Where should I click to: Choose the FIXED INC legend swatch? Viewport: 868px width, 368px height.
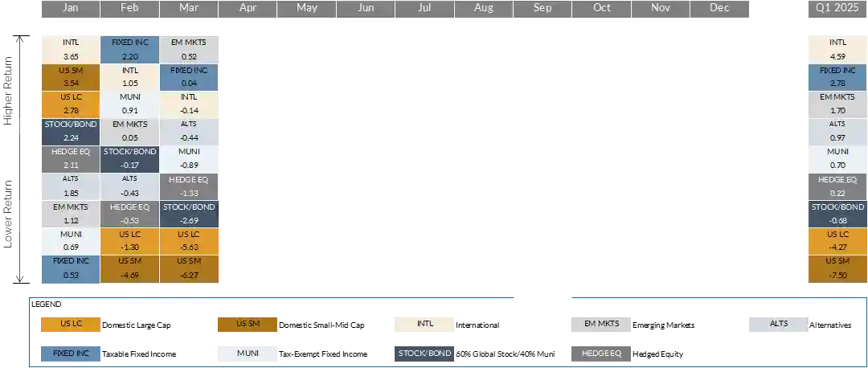pyautogui.click(x=71, y=354)
